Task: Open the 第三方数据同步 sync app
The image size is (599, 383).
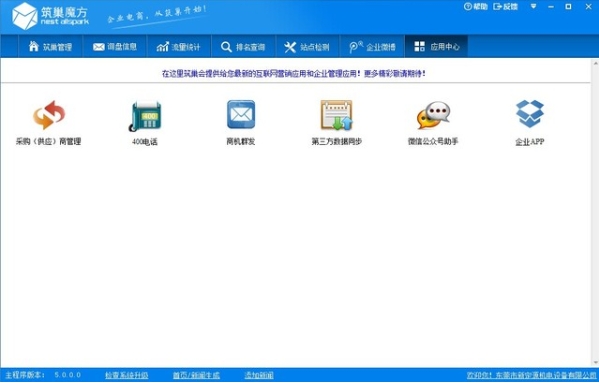Action: click(x=336, y=115)
